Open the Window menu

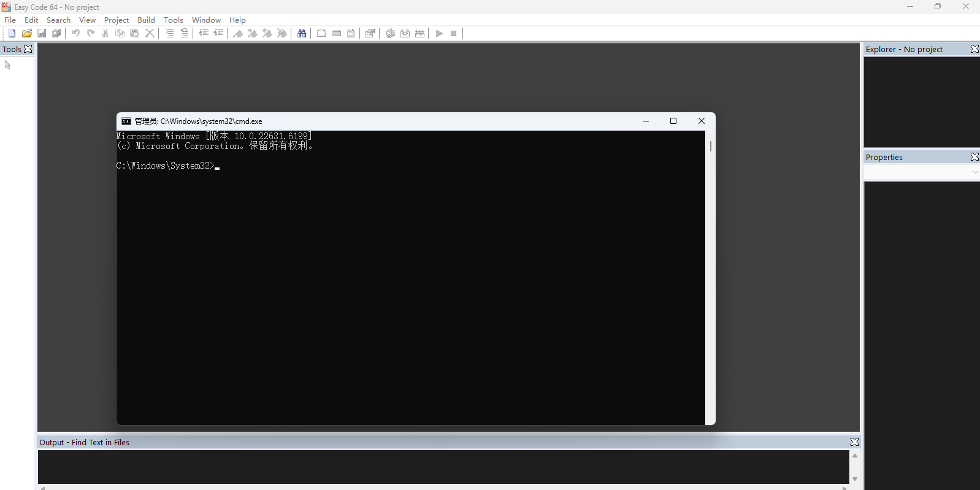(x=206, y=20)
